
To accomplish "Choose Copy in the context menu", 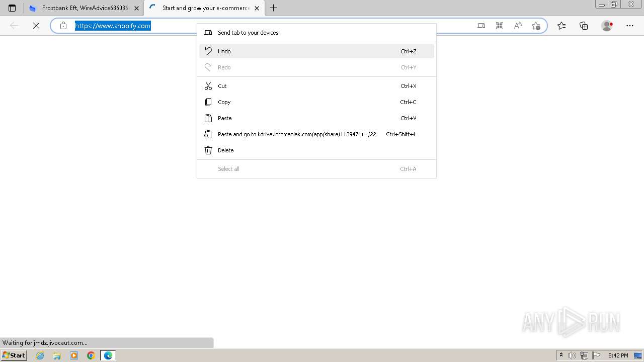I will click(316, 102).
